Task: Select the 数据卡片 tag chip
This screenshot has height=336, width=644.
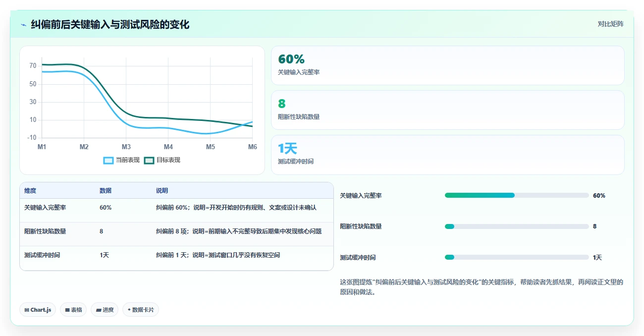Action: pos(141,310)
